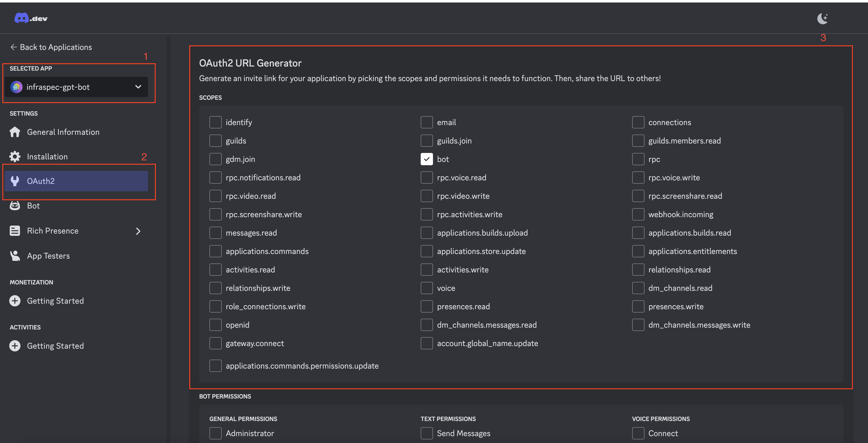Check applications.builds.read scope

(638, 233)
